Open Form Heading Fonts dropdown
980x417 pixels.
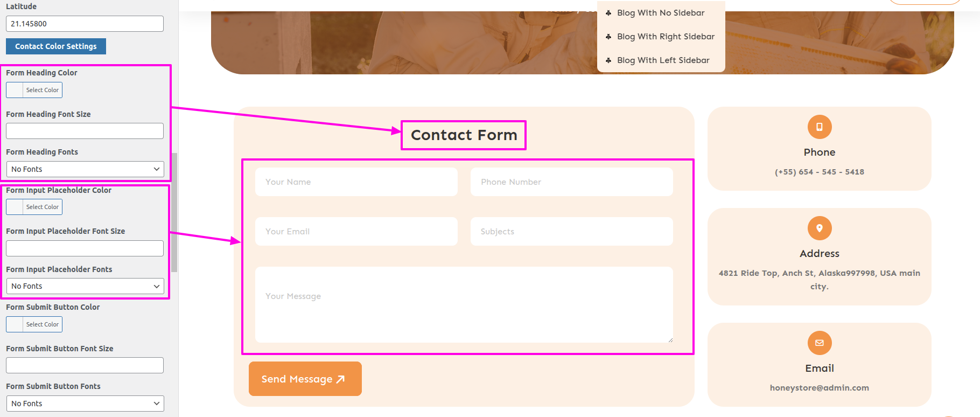tap(85, 169)
